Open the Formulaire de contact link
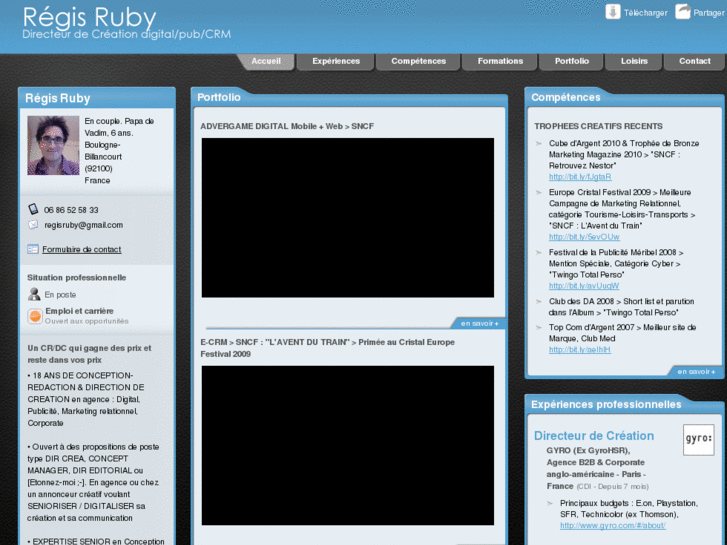Screen dimensions: 727x545 82,250
